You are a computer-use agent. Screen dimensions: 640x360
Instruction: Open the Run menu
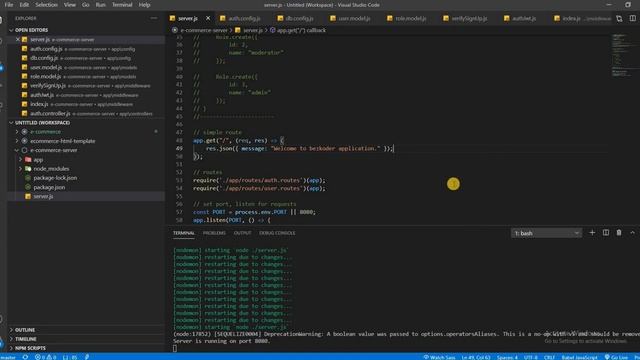tap(100, 5)
